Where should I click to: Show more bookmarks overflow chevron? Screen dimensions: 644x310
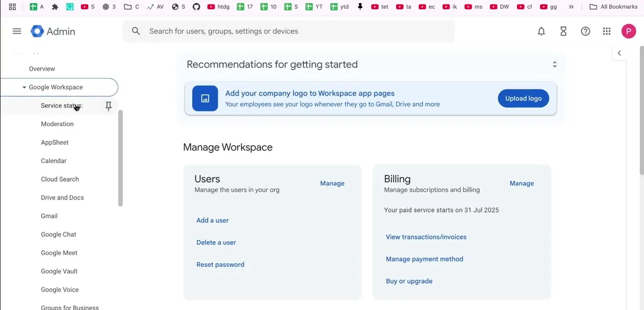571,7
